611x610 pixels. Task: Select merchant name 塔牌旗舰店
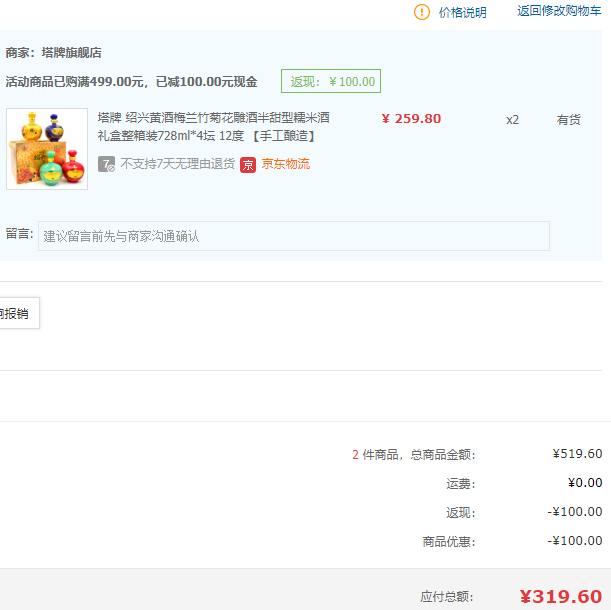[x=72, y=53]
